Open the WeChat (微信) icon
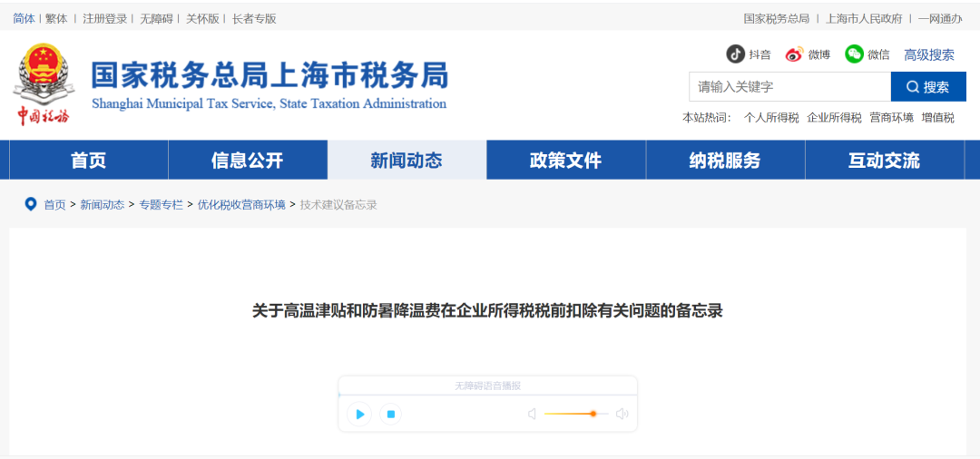The image size is (980, 459). coord(854,54)
